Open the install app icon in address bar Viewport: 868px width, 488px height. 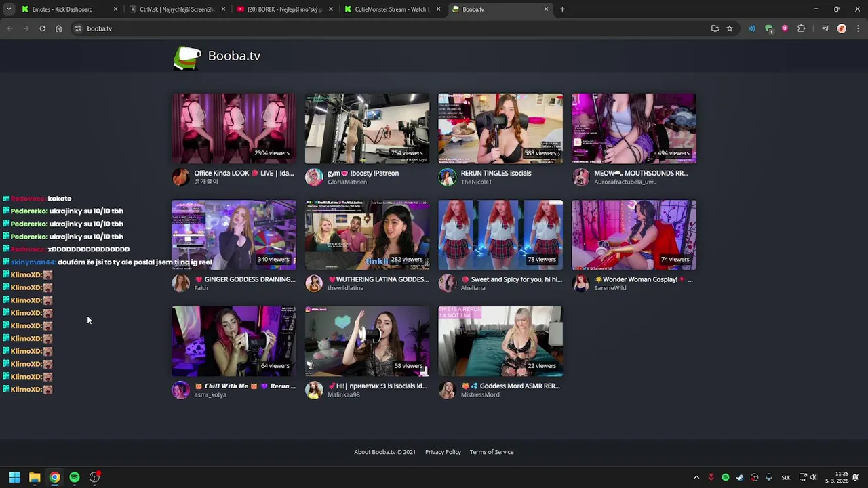[715, 28]
